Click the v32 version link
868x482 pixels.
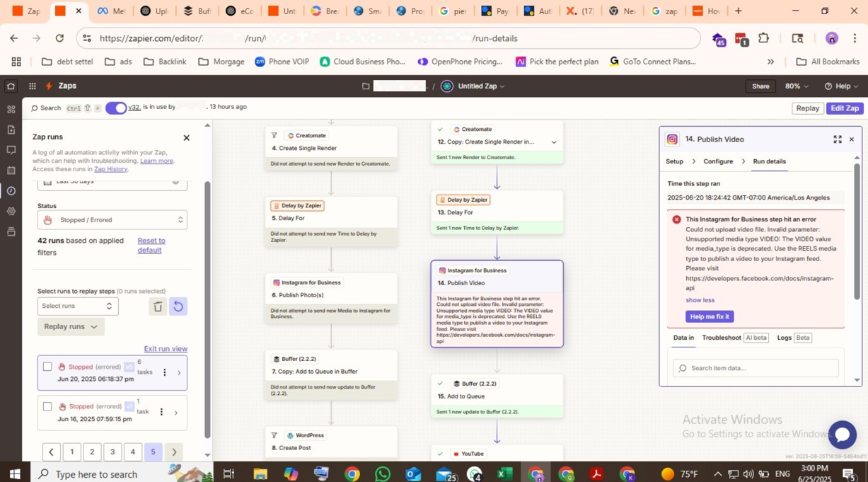134,108
